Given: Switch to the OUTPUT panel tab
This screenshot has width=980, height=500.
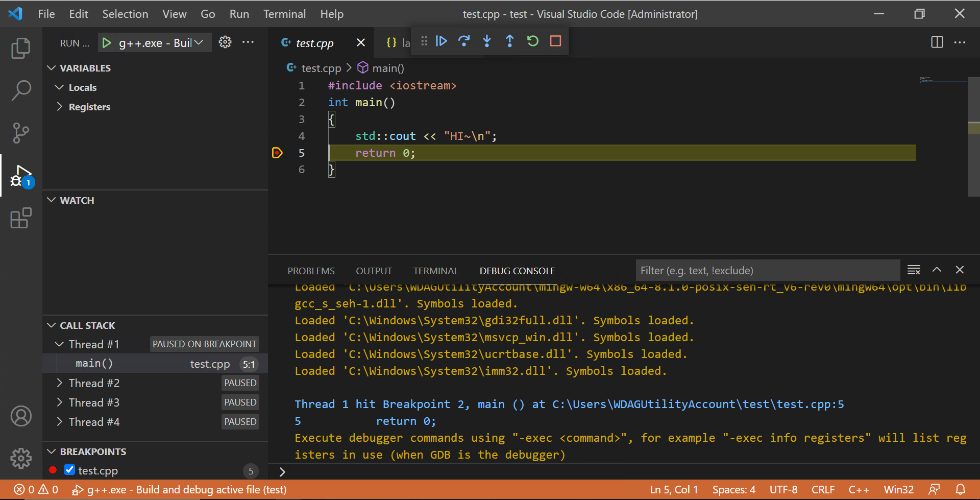Looking at the screenshot, I should (374, 271).
